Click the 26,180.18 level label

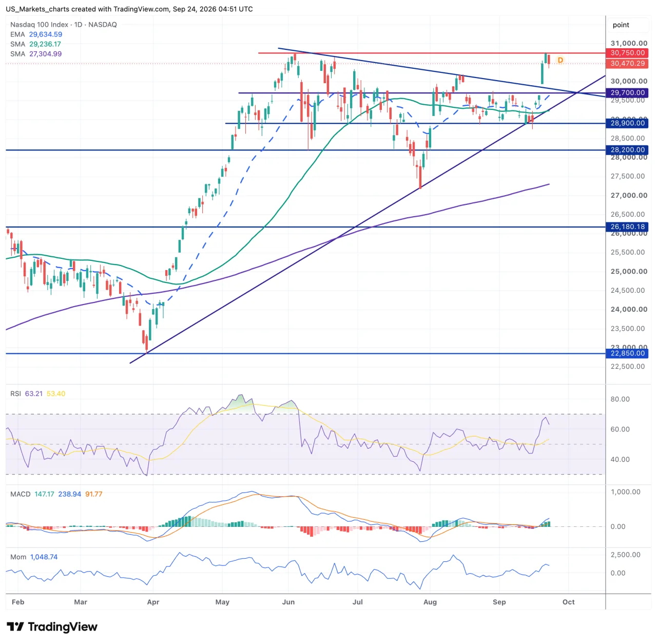[627, 227]
